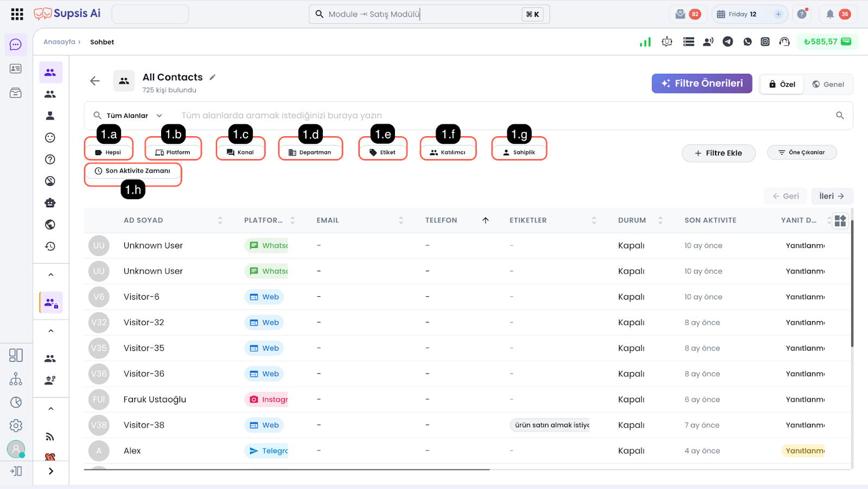This screenshot has width=868, height=489.
Task: Toggle the Hepsi filter chip
Action: (x=108, y=153)
